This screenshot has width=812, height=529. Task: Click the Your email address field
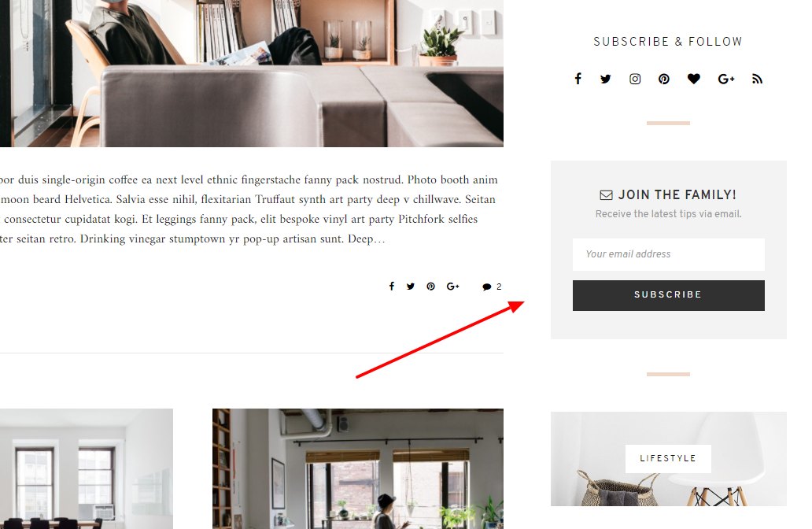tap(669, 254)
